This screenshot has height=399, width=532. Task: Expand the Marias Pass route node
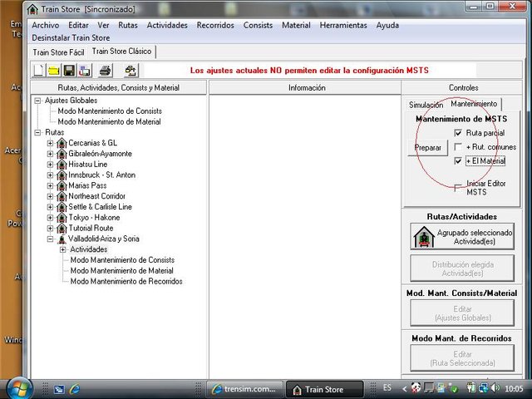point(50,185)
